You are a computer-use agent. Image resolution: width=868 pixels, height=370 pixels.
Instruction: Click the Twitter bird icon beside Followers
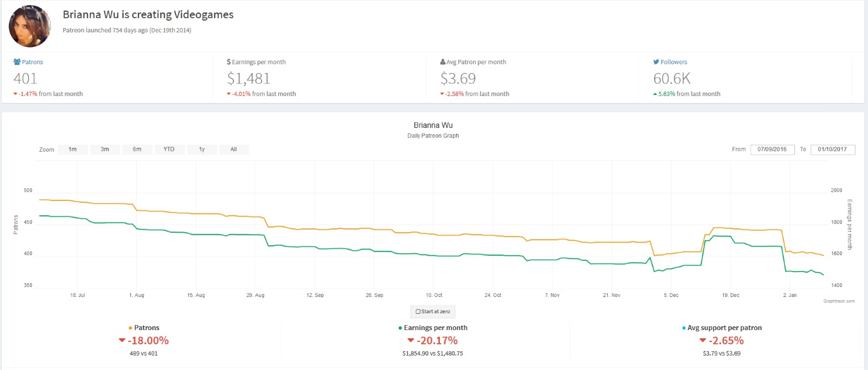pos(656,62)
